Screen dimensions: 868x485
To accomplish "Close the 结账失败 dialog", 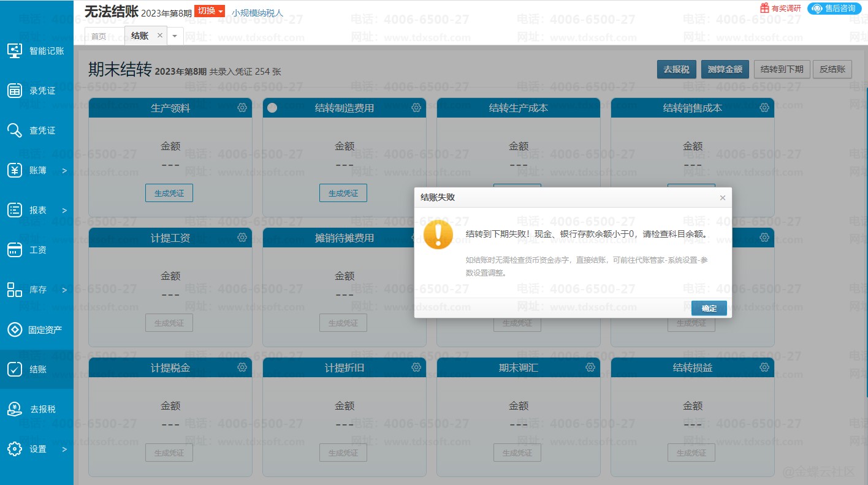I will pyautogui.click(x=722, y=198).
